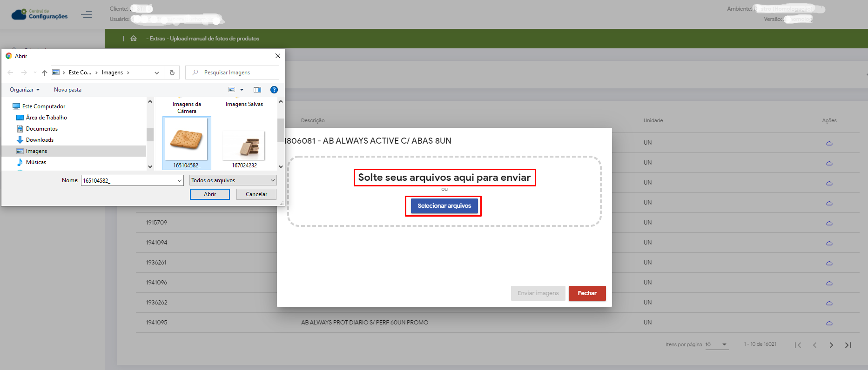This screenshot has height=370, width=868.
Task: Open the file dialog help icon
Action: tap(274, 90)
